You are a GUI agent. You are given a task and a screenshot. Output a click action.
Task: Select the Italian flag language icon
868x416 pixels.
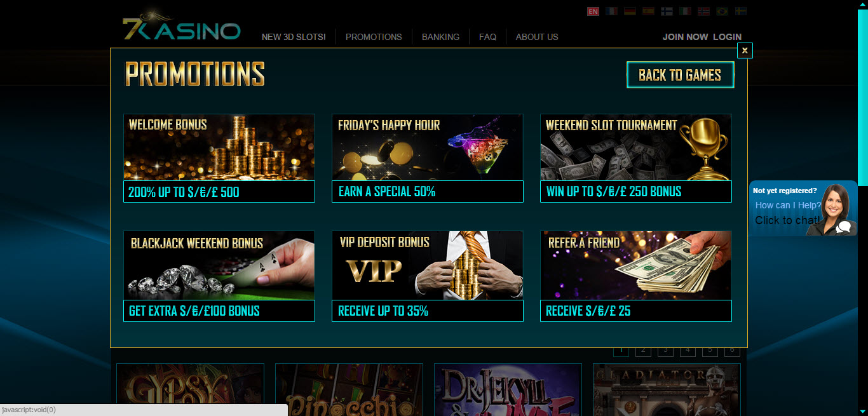[685, 11]
